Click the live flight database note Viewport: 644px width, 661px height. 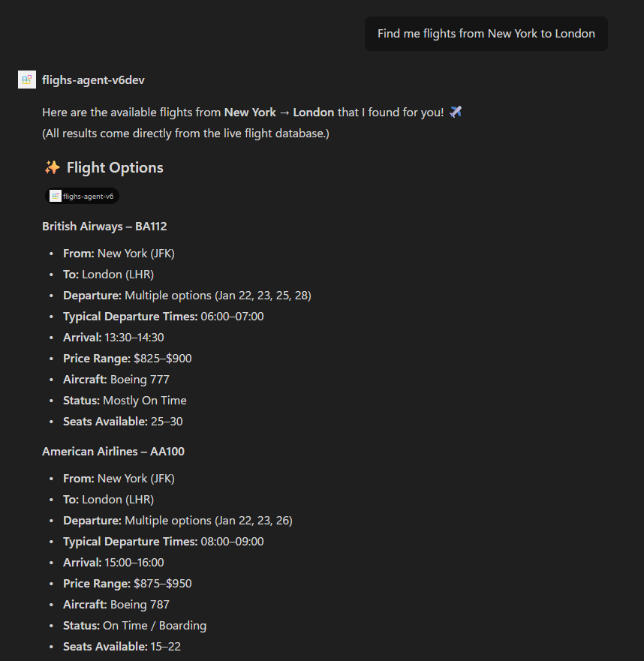point(185,133)
